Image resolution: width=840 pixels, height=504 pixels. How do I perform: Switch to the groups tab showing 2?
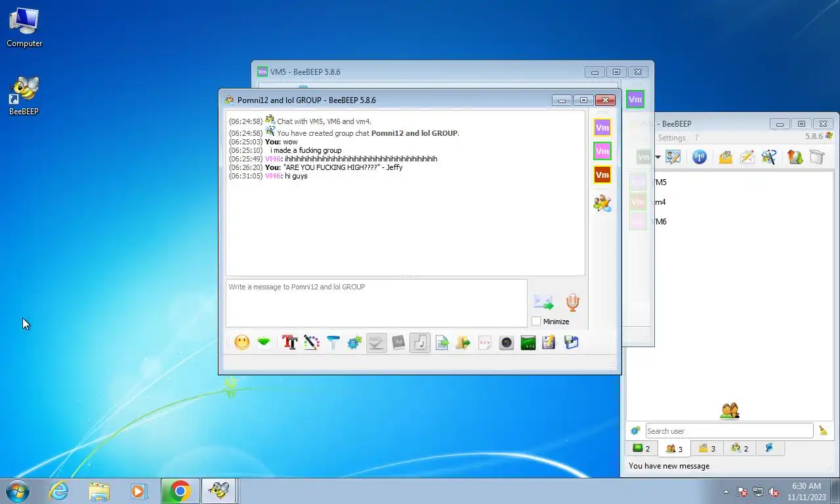click(x=740, y=448)
